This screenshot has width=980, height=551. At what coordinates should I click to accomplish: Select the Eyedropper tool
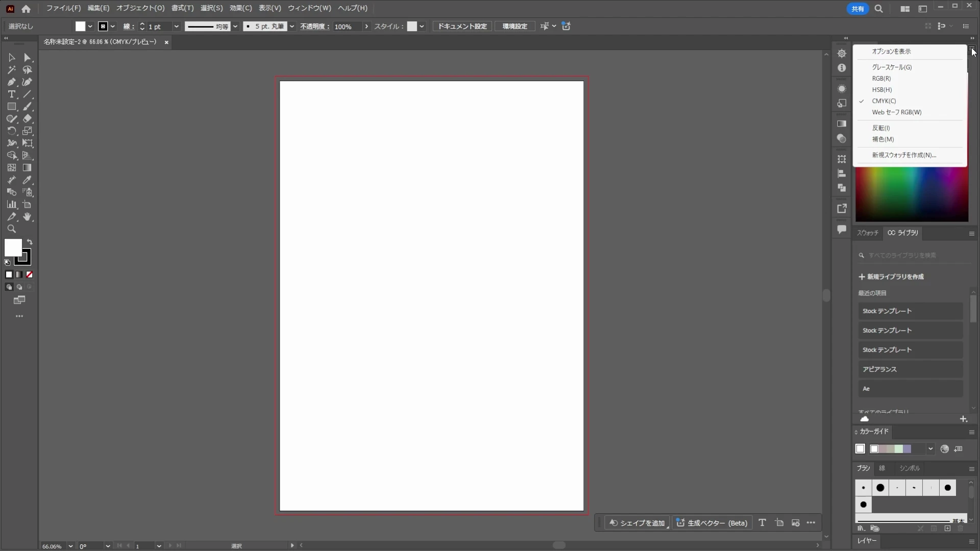pyautogui.click(x=28, y=180)
